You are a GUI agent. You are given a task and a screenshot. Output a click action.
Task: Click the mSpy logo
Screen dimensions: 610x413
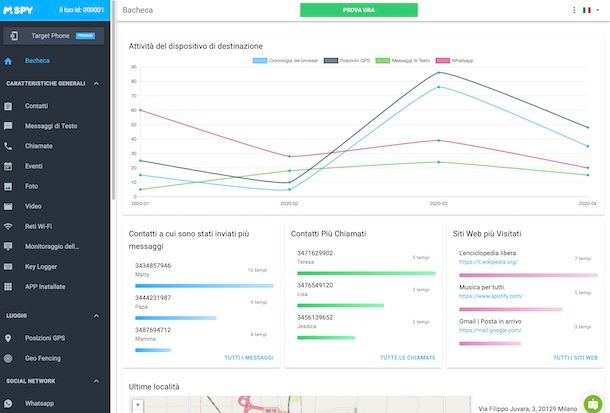click(x=18, y=10)
